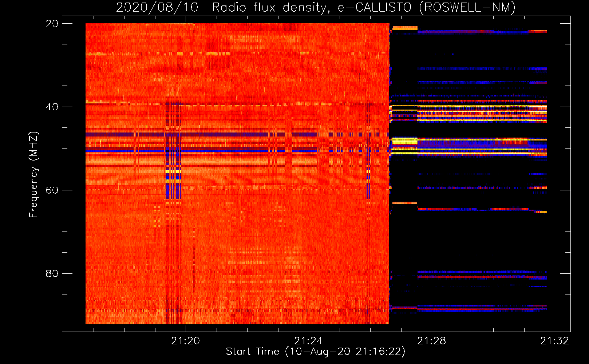This screenshot has height=364, width=589.
Task: Click the frequency tick label '80'
Action: click(52, 273)
